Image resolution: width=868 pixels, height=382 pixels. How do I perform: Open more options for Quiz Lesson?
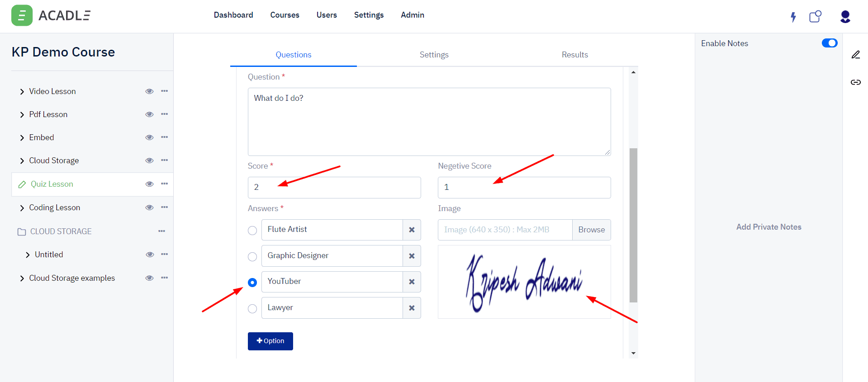point(164,184)
